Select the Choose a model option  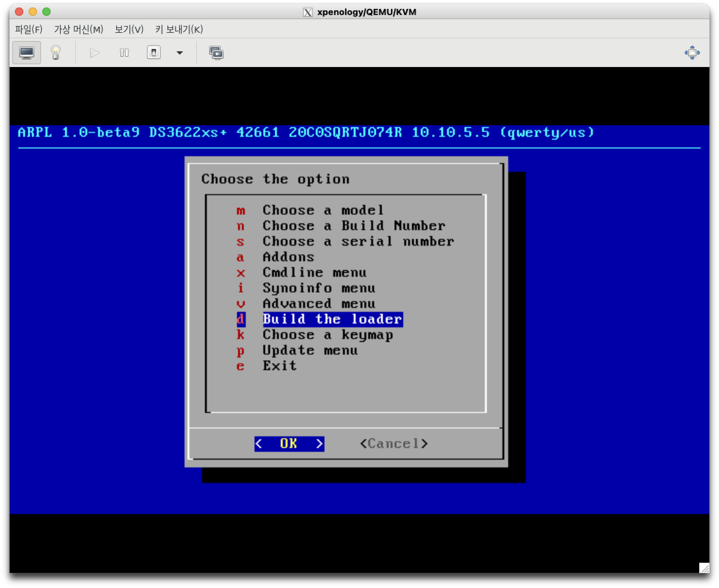coord(323,210)
